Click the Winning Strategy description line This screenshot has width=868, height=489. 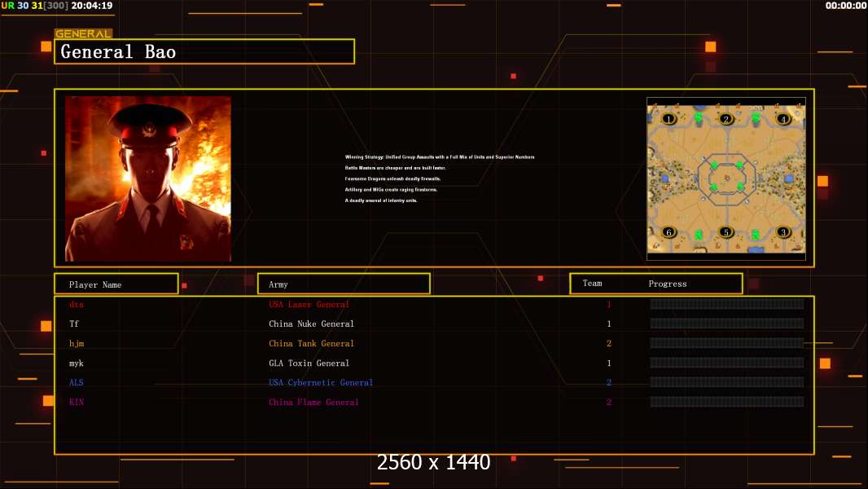[440, 156]
